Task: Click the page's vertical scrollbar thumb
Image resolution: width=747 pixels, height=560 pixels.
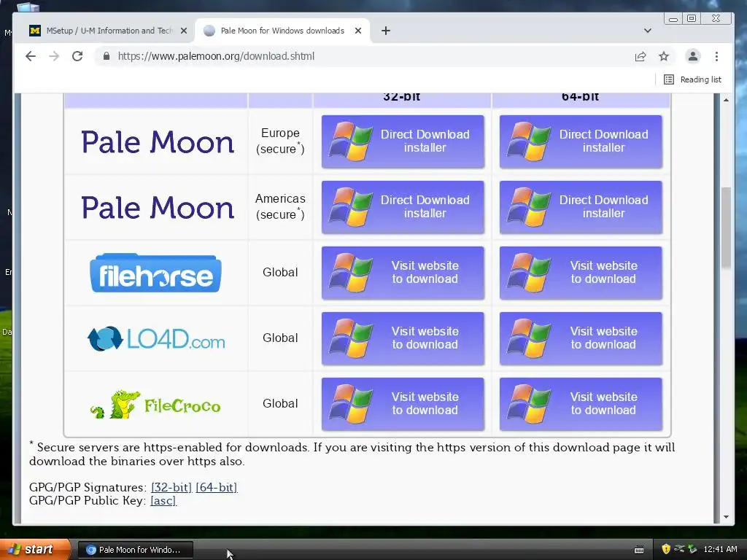Action: point(726,228)
